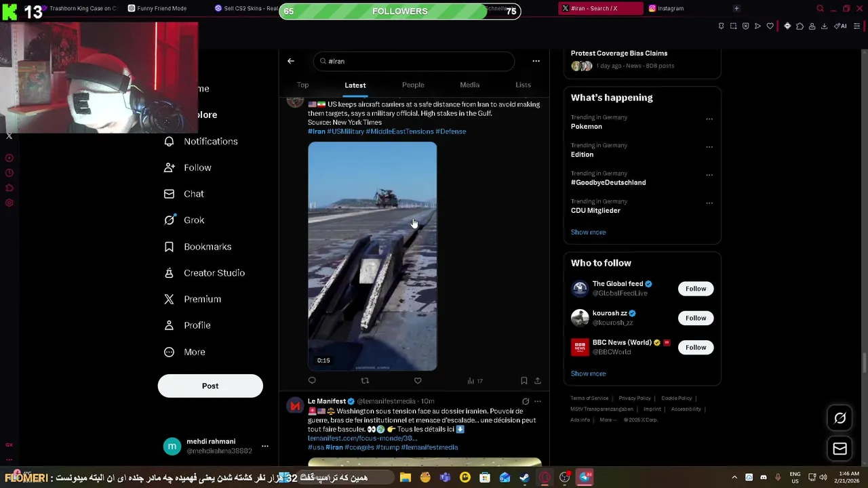Switch to Funny Friend Mode browser tab
Viewport: 868px width, 488px height.
pos(157,8)
